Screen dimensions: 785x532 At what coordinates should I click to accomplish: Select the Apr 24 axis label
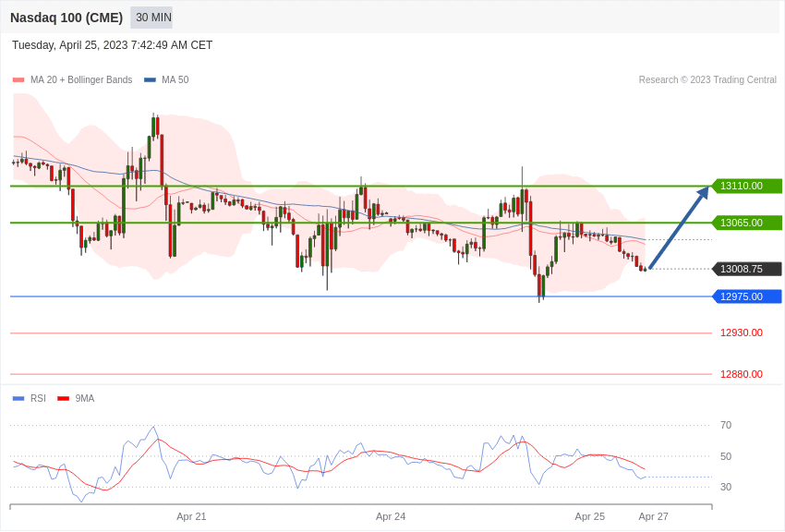[392, 516]
